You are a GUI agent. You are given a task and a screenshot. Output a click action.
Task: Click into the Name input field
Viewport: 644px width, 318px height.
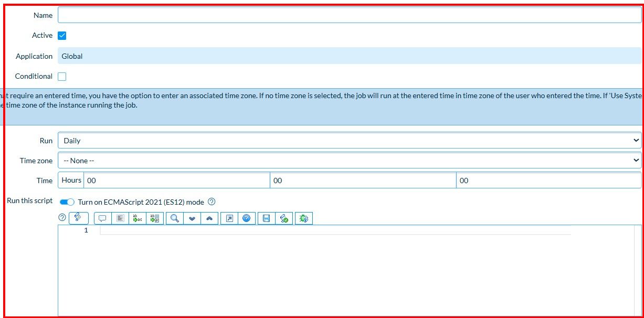click(350, 15)
